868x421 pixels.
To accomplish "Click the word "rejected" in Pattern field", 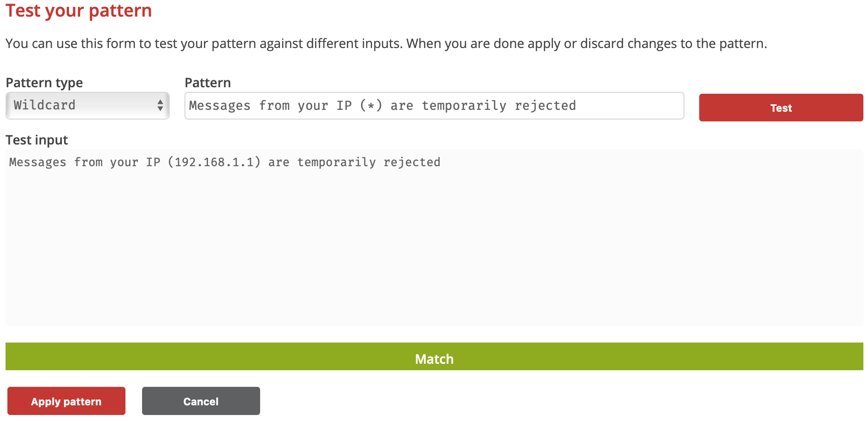I will (x=545, y=106).
